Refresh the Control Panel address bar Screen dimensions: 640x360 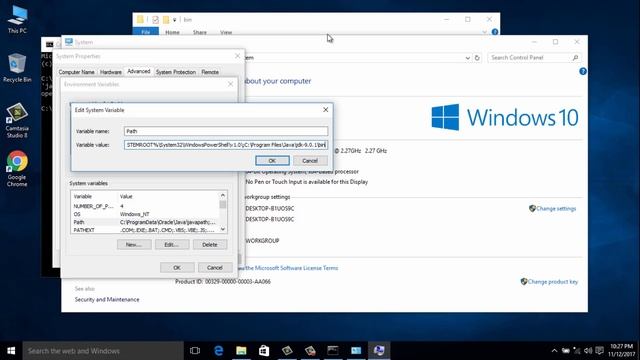point(477,58)
